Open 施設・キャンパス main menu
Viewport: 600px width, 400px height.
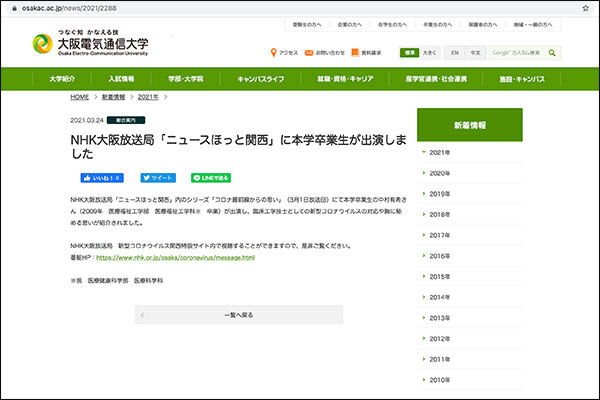[522, 79]
